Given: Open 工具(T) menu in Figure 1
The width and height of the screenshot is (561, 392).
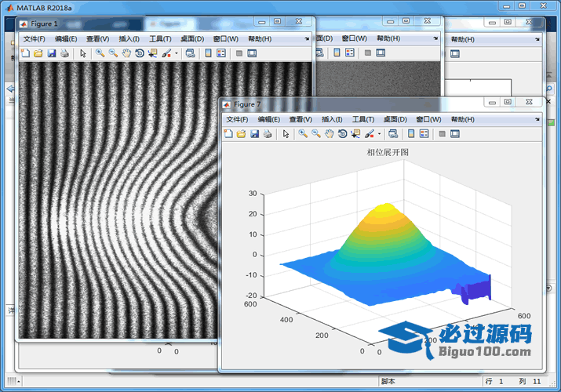Looking at the screenshot, I should pos(160,39).
